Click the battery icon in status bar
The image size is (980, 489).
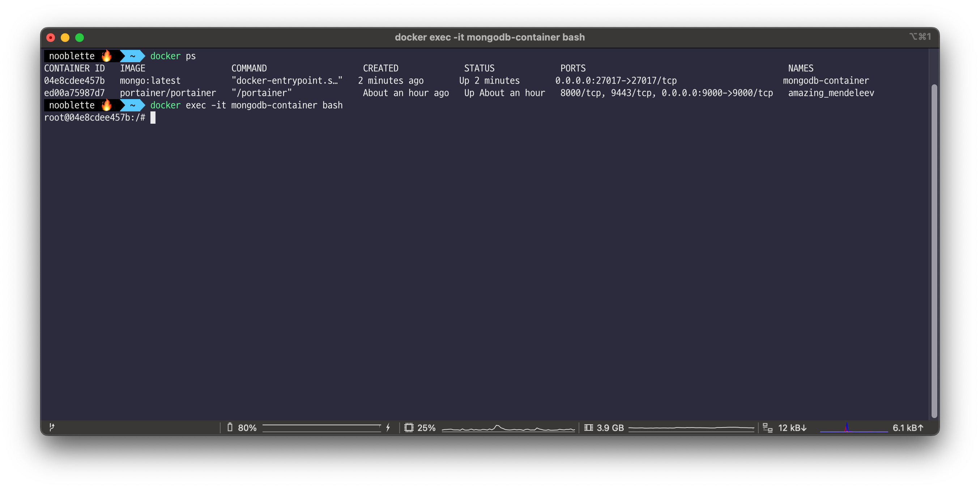tap(230, 428)
